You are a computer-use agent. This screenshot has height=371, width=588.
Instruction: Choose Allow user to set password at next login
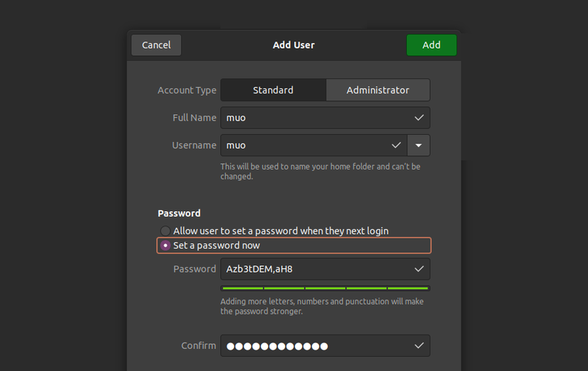[165, 231]
